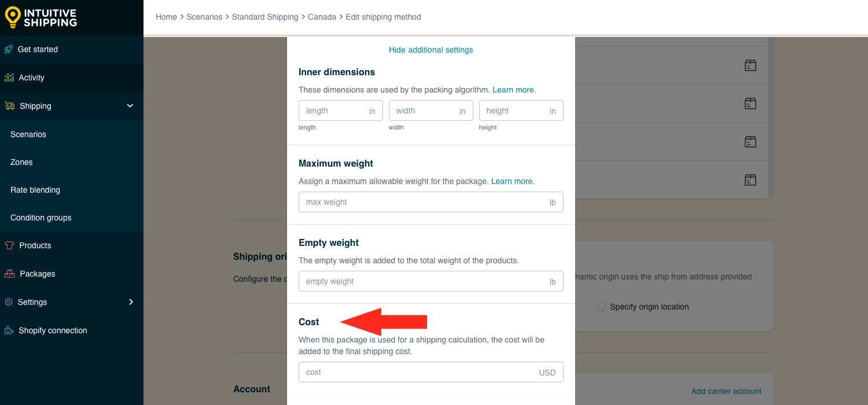Viewport: 868px width, 405px height.
Task: Click the Intuitive Shipping lightbulb logo
Action: 13,17
